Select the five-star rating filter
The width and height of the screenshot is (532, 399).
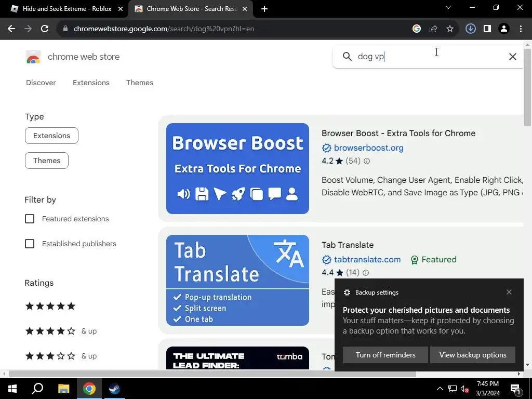(50, 306)
